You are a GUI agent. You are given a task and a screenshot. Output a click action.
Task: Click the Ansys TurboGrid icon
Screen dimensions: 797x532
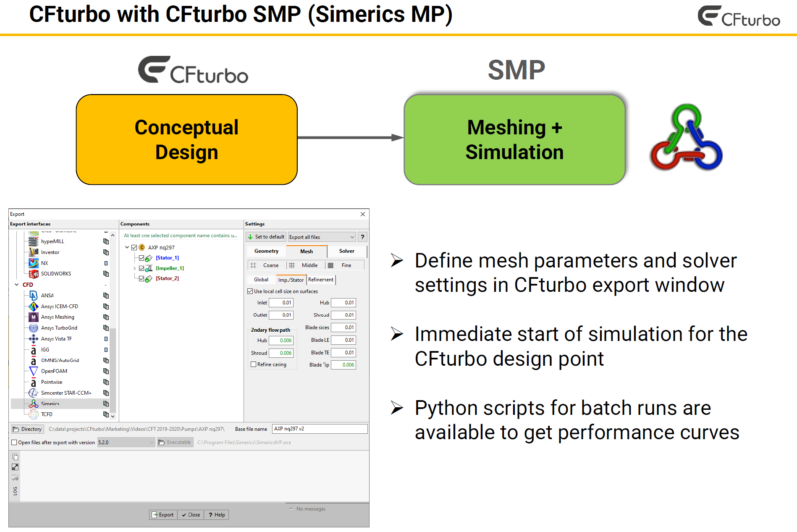[x=34, y=328]
